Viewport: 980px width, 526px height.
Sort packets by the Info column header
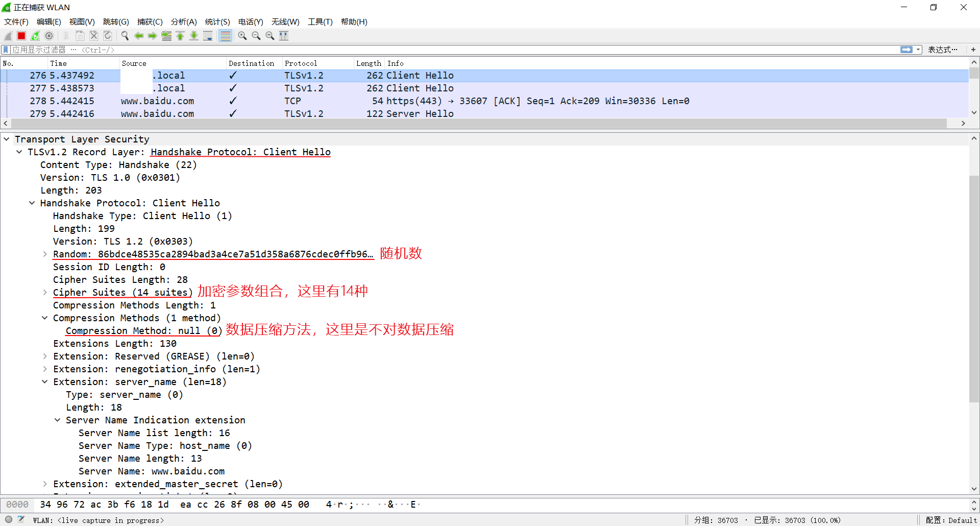click(676, 63)
